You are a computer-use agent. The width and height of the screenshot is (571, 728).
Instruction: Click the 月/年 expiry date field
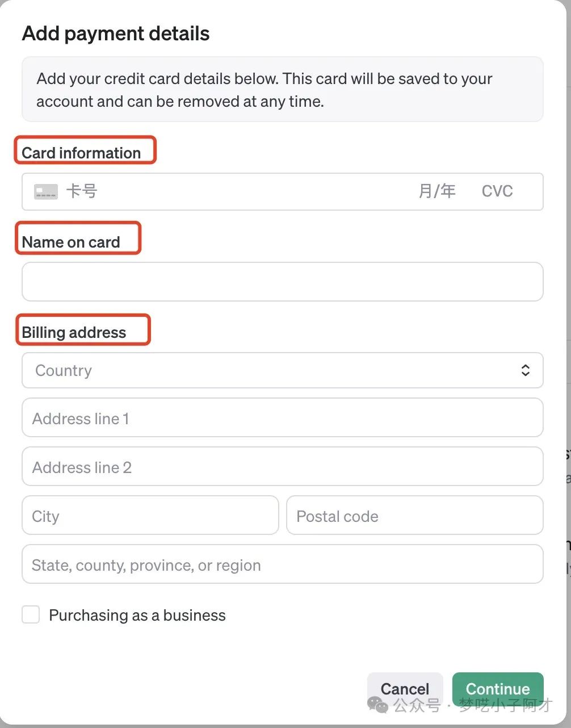437,191
